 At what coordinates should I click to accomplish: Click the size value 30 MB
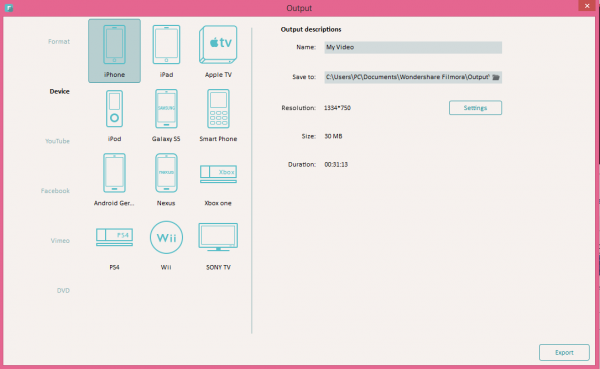click(333, 136)
